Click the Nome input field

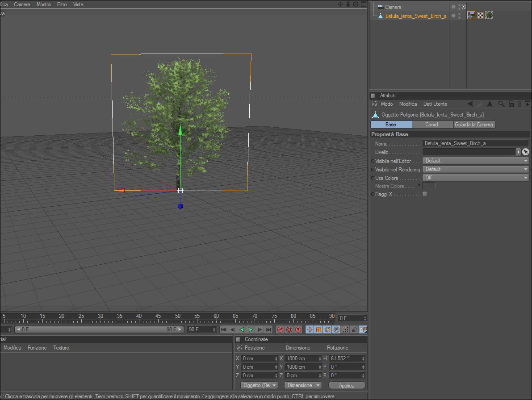click(x=475, y=144)
